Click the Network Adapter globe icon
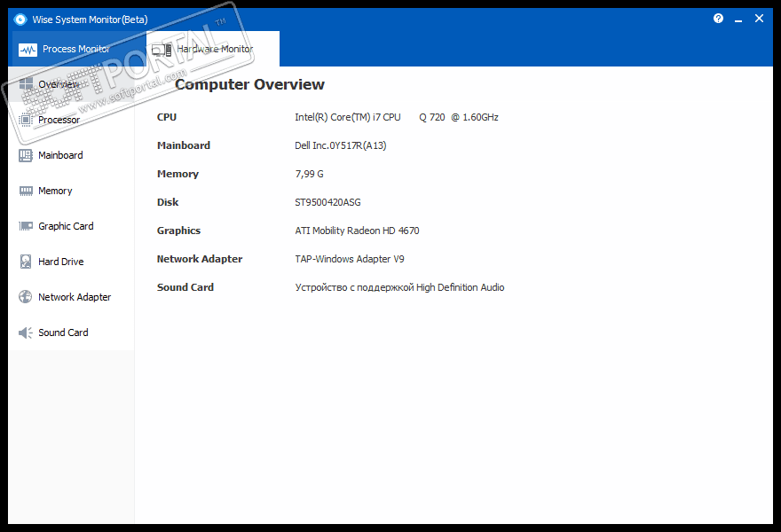Image resolution: width=781 pixels, height=532 pixels. pyautogui.click(x=26, y=297)
